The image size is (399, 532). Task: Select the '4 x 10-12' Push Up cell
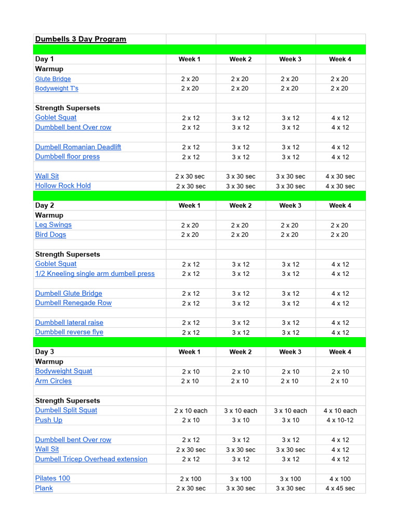pos(340,420)
